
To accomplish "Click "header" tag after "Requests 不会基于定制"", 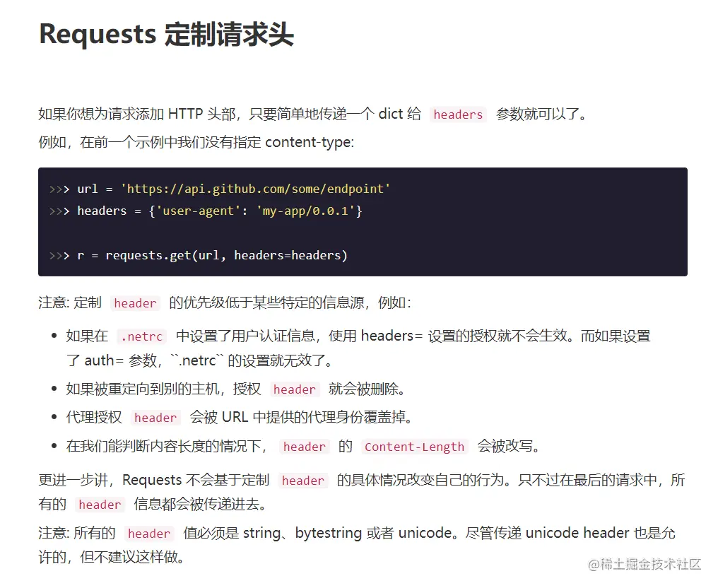I will coord(302,481).
